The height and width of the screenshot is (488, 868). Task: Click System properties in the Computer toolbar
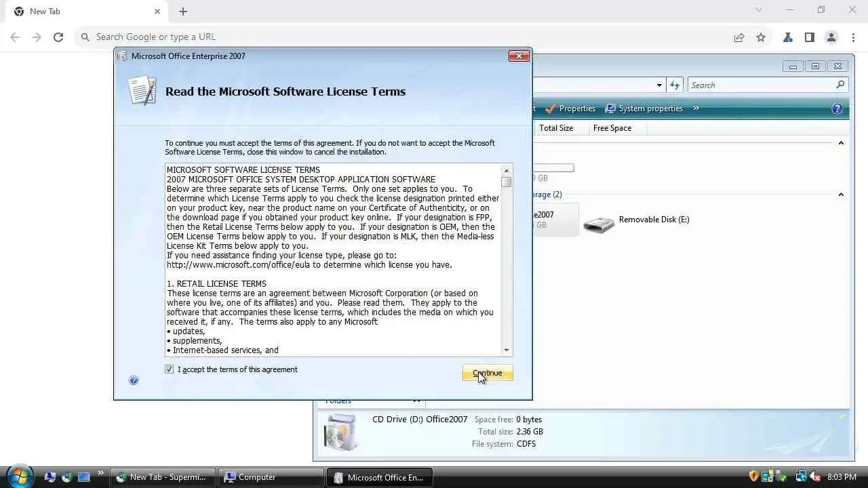point(644,108)
